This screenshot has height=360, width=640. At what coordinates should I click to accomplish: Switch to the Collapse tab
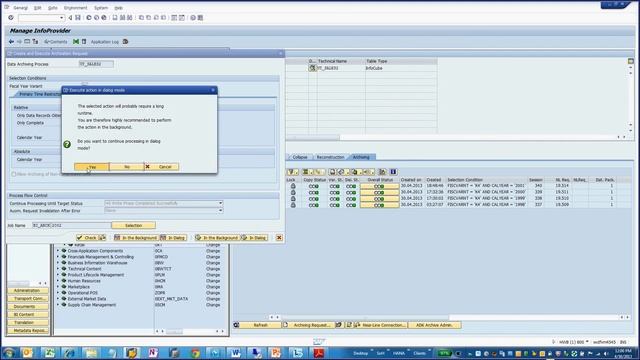(x=300, y=157)
